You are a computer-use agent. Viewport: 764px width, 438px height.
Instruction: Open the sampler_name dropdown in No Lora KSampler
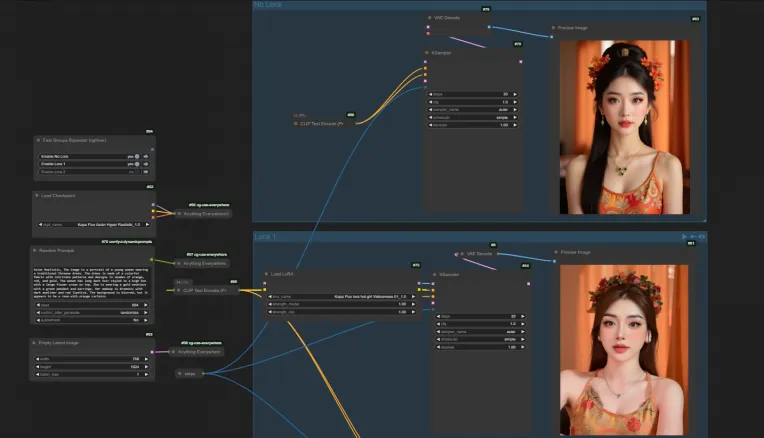[x=470, y=109]
